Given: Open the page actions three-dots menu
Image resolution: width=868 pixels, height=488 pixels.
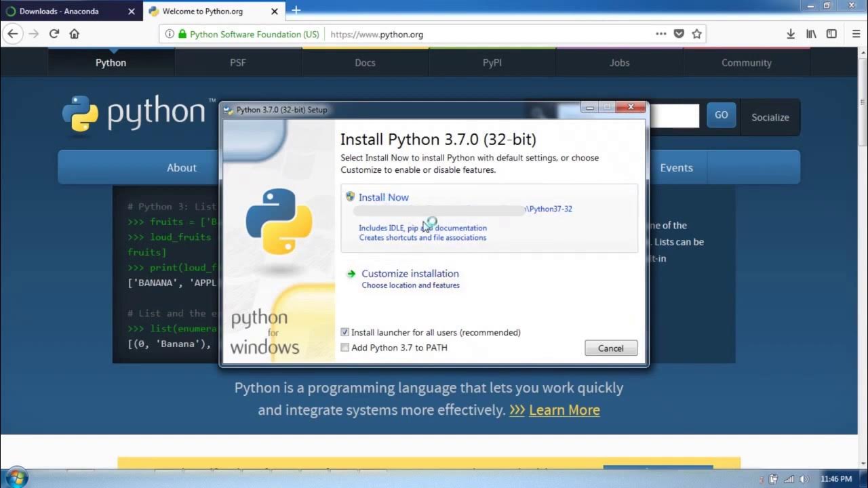Looking at the screenshot, I should (661, 34).
